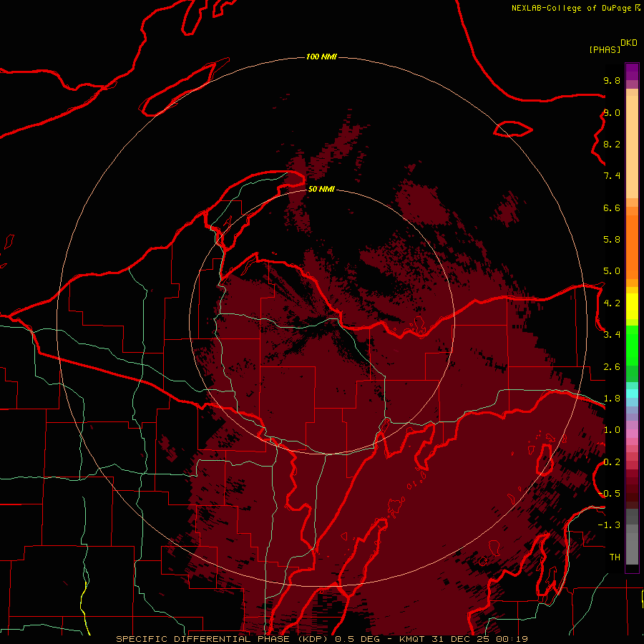Pick the 1.0 scale value
The height and width of the screenshot is (644, 644).
coord(612,430)
